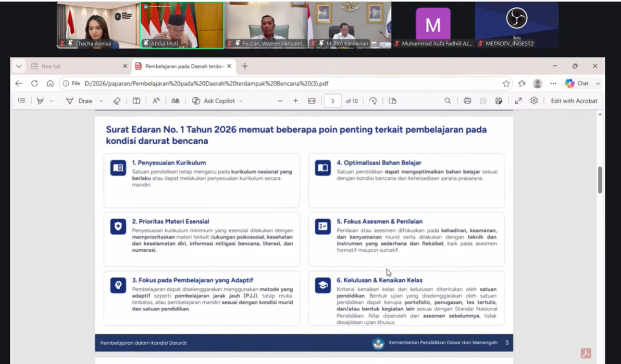621x364 pixels.
Task: Click the address bar file path
Action: point(206,83)
